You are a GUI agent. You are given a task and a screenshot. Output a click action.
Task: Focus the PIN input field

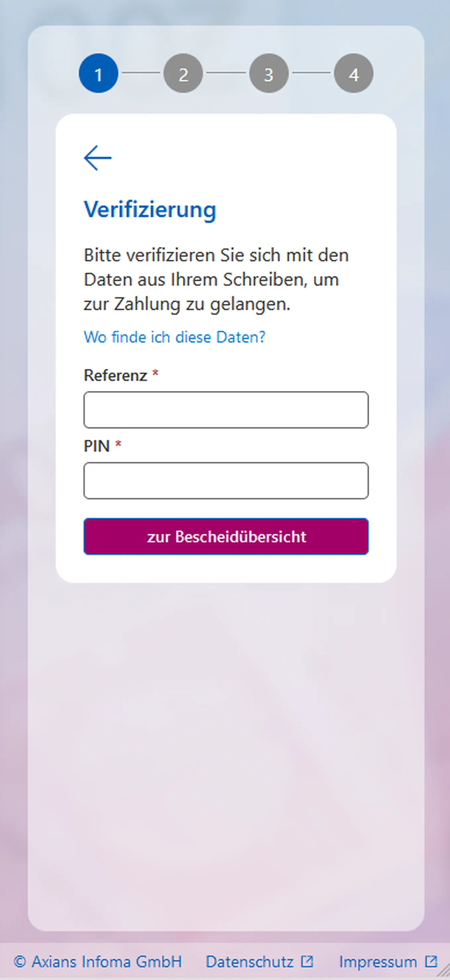pyautogui.click(x=226, y=480)
